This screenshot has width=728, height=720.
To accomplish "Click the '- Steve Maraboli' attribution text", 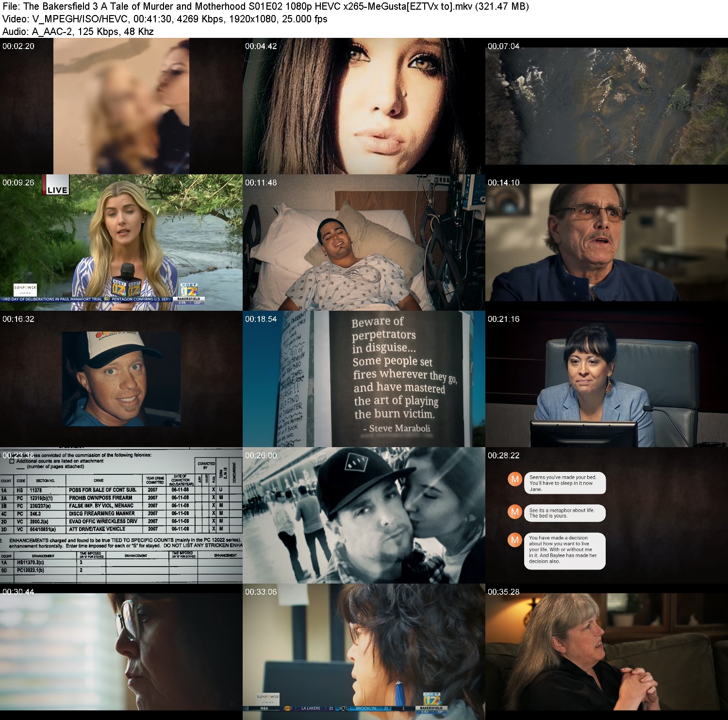I will click(397, 428).
